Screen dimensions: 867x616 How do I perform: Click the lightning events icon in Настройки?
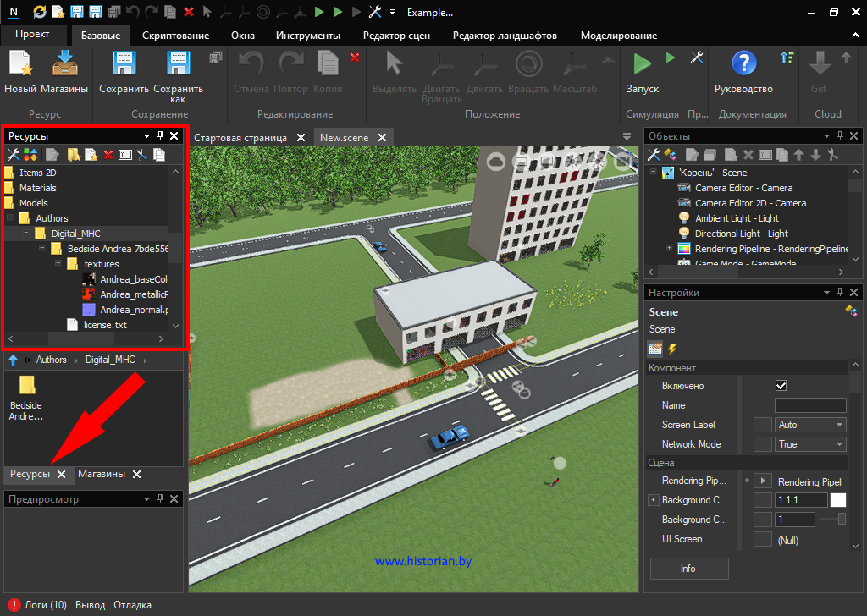(x=673, y=349)
